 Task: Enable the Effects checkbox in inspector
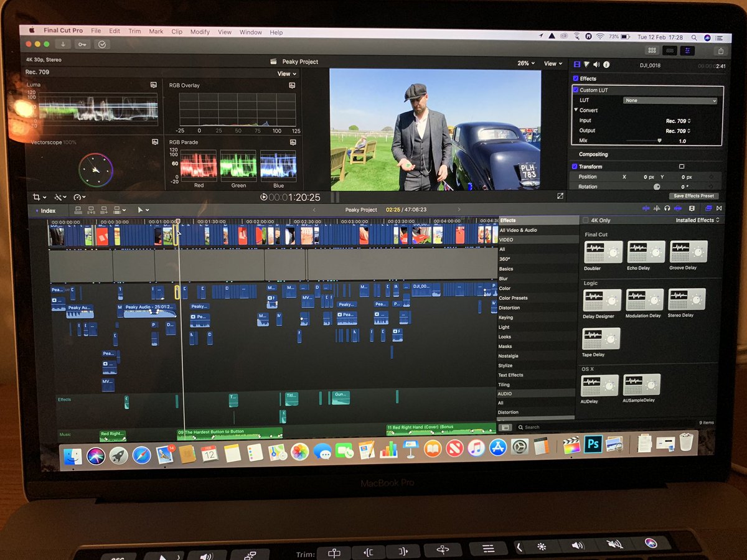575,78
